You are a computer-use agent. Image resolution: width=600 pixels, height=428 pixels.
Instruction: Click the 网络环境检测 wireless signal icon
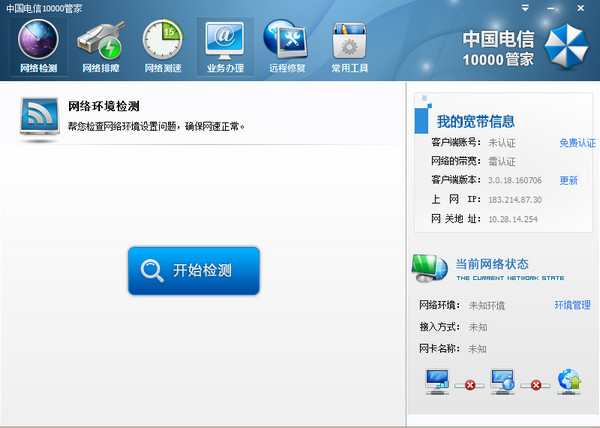point(39,117)
